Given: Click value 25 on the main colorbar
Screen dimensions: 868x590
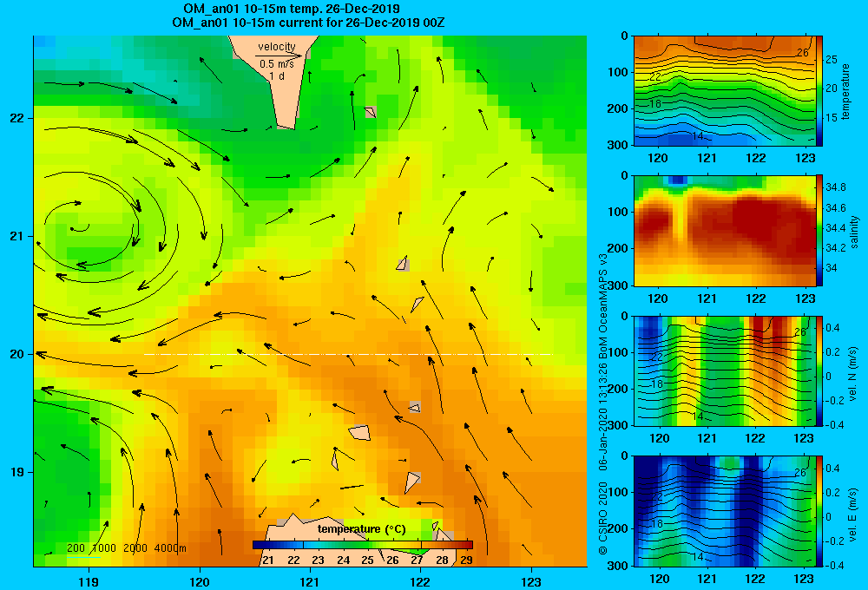Looking at the screenshot, I should [367, 560].
